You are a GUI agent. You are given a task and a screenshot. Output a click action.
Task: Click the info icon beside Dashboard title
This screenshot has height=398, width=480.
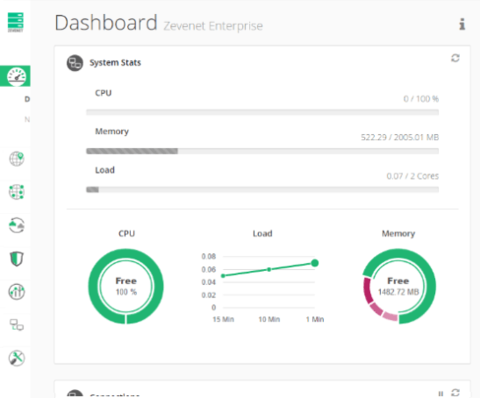pos(462,24)
